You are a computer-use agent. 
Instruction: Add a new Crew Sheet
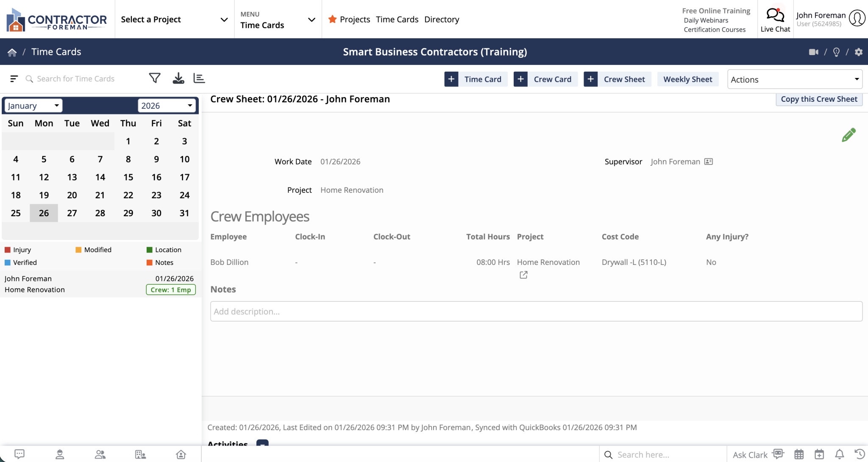click(x=617, y=79)
